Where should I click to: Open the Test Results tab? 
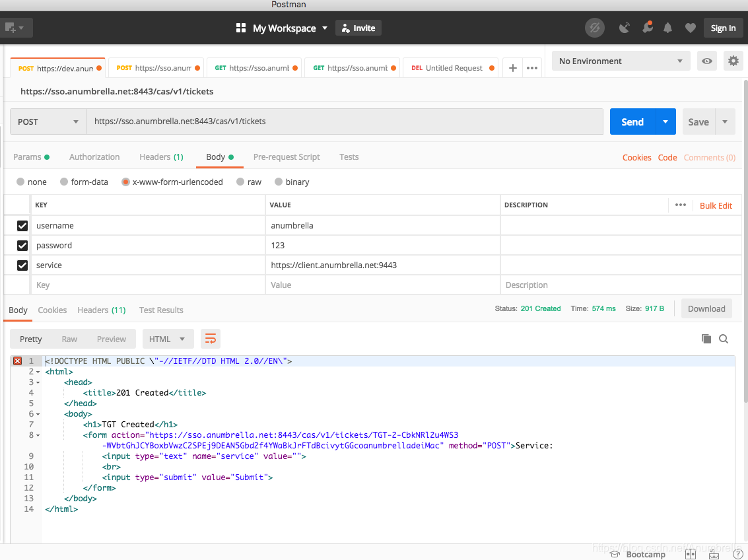(x=161, y=310)
